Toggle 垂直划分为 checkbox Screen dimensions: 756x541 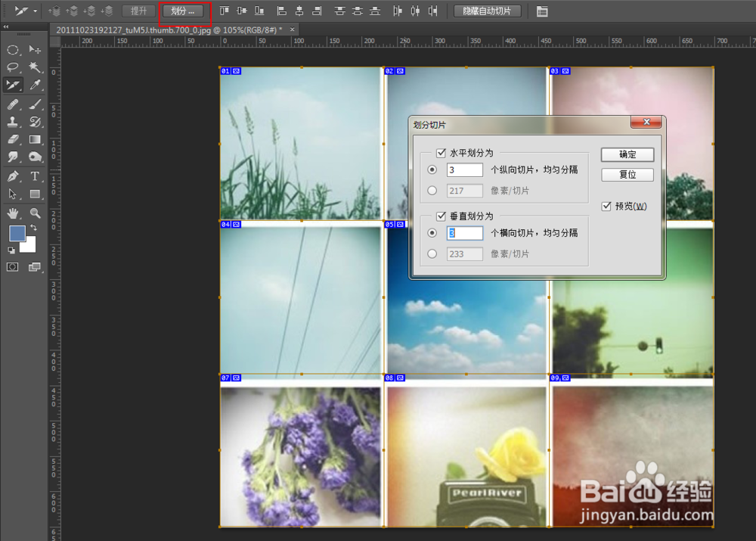point(441,216)
